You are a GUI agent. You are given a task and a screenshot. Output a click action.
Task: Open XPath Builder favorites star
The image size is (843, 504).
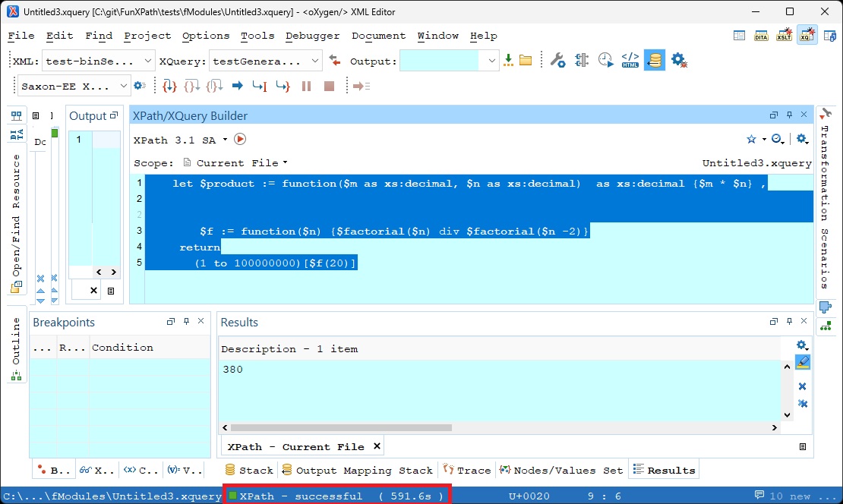coord(751,139)
